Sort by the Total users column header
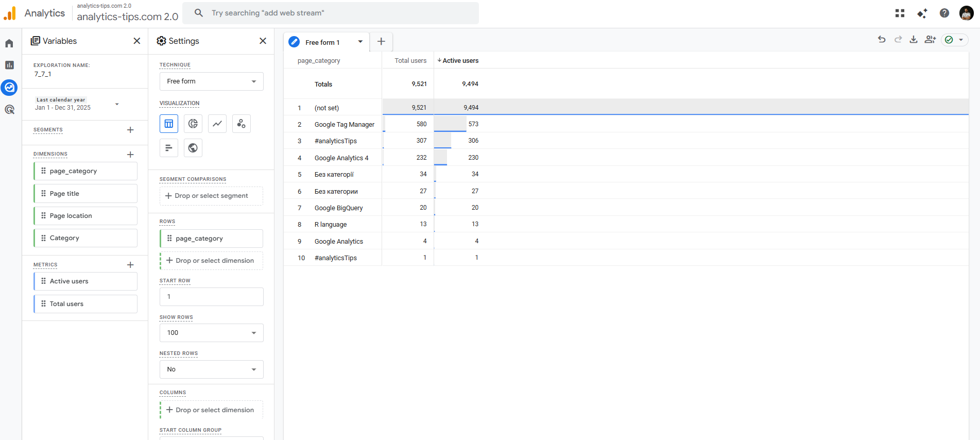 pyautogui.click(x=410, y=61)
